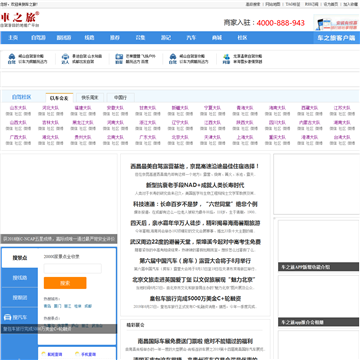The width and height of the screenshot is (360, 360).
Task: Click the 达人 icon in quick strip
Action: click(x=65, y=59)
